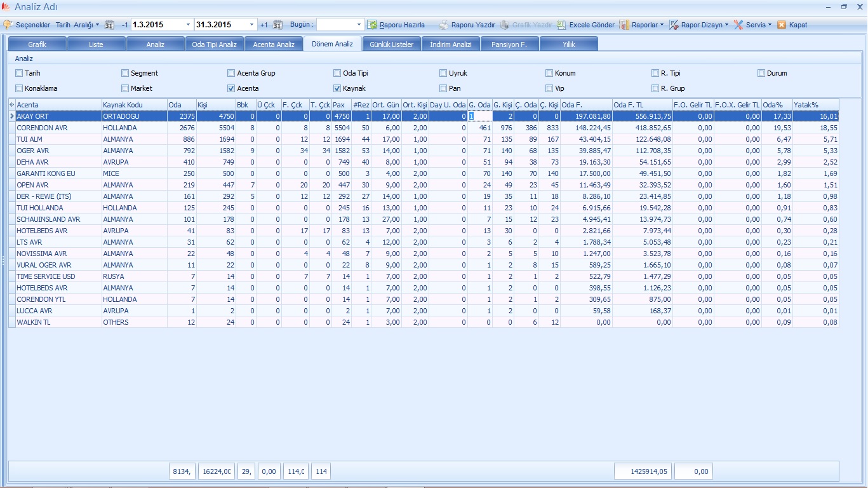Expand the Raporlar dropdown menu
868x488 pixels.
point(662,25)
